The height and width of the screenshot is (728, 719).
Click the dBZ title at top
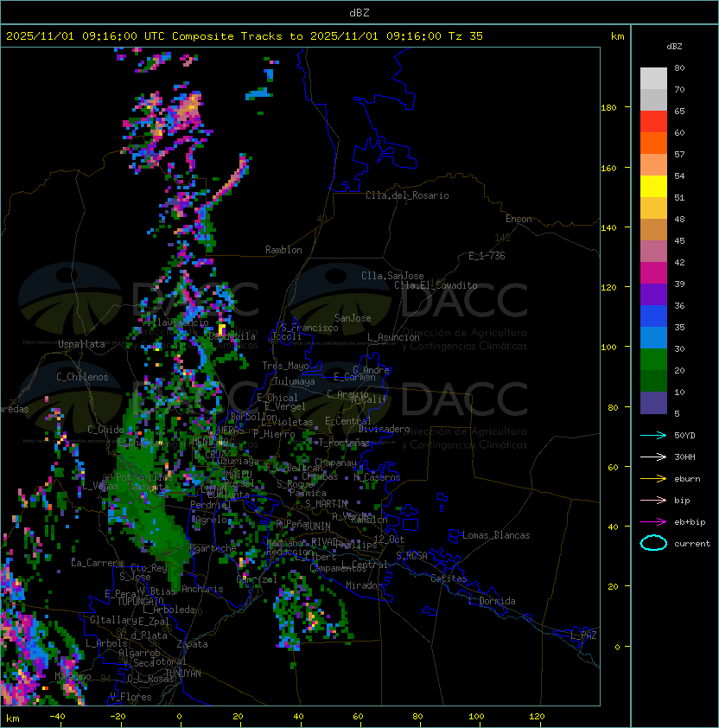(359, 12)
